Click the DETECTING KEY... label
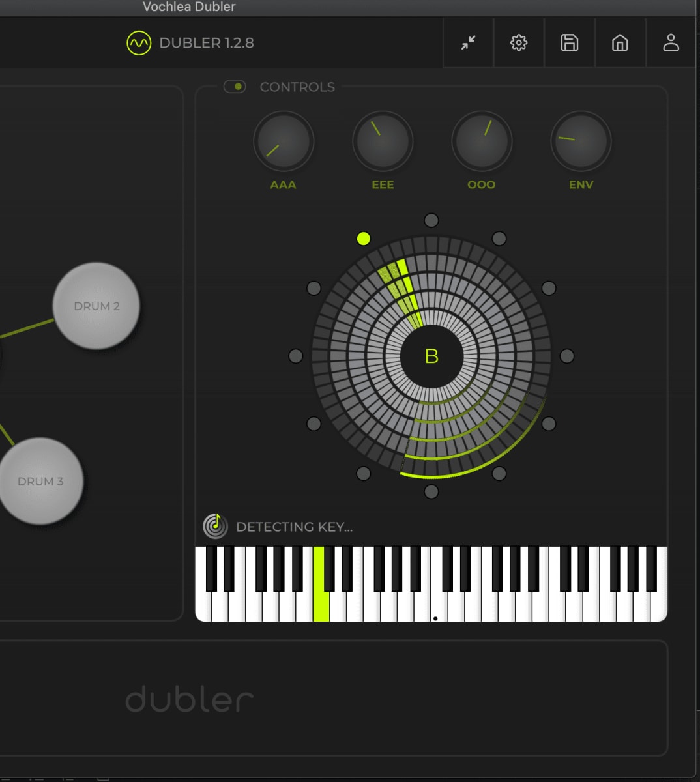The width and height of the screenshot is (700, 782). [x=294, y=527]
